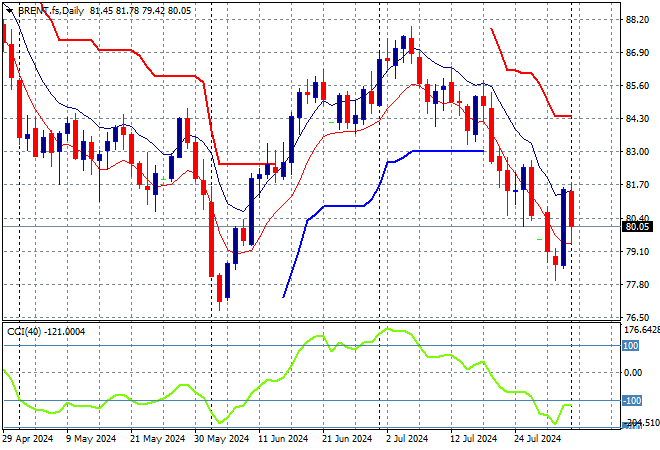Click the black current price label 80.05
The height and width of the screenshot is (450, 660).
click(x=638, y=227)
